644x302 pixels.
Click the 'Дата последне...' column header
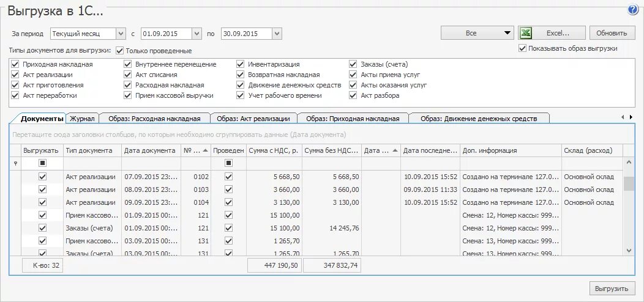pyautogui.click(x=430, y=150)
